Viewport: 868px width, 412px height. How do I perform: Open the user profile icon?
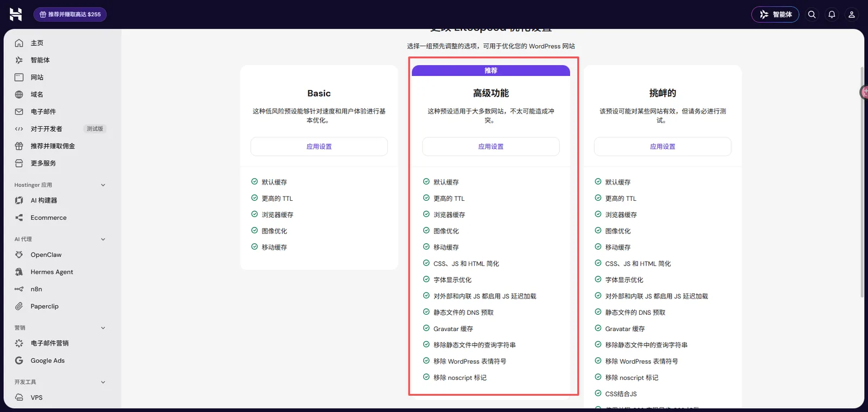852,15
